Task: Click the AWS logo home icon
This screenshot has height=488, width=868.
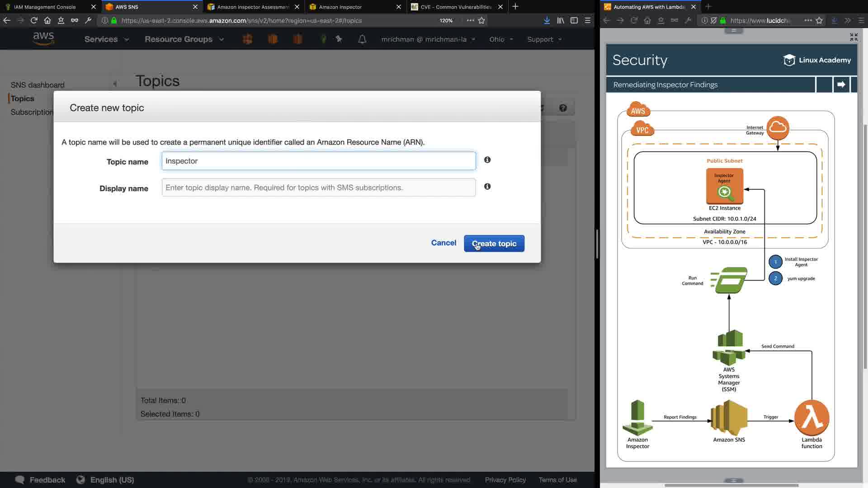Action: pyautogui.click(x=43, y=39)
